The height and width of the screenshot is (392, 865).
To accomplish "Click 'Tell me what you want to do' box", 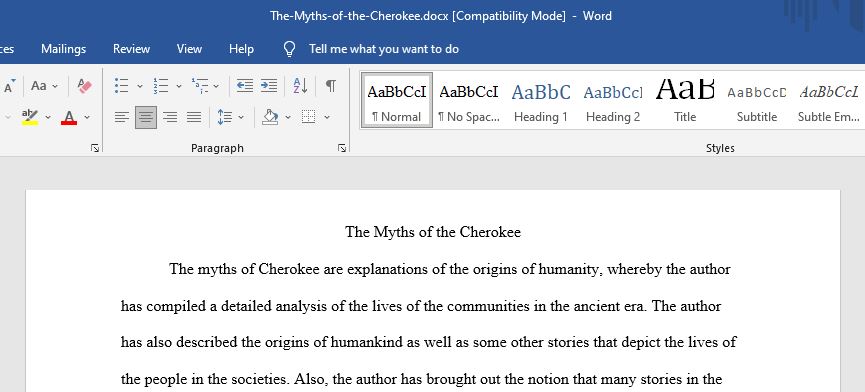I will pos(384,49).
